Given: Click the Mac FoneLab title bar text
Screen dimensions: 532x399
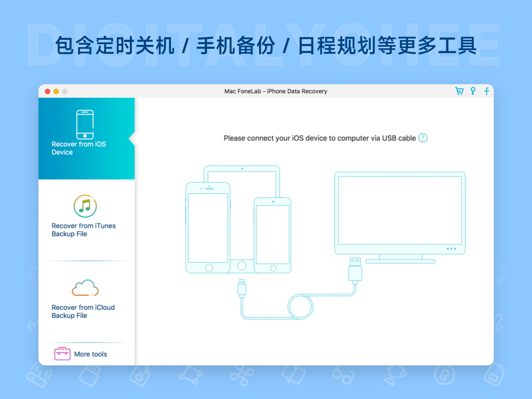Looking at the screenshot, I should click(276, 91).
